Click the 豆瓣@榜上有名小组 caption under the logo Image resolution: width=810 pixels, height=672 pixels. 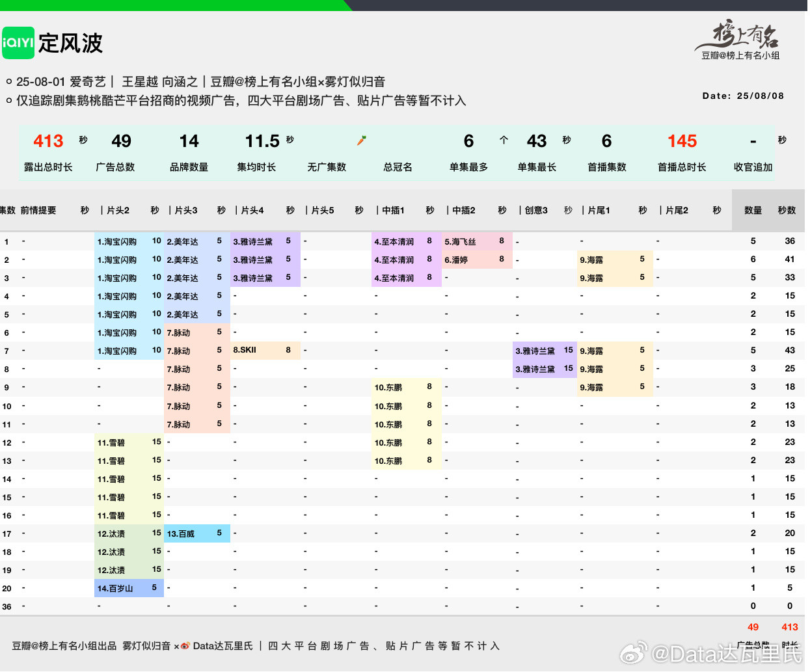740,56
